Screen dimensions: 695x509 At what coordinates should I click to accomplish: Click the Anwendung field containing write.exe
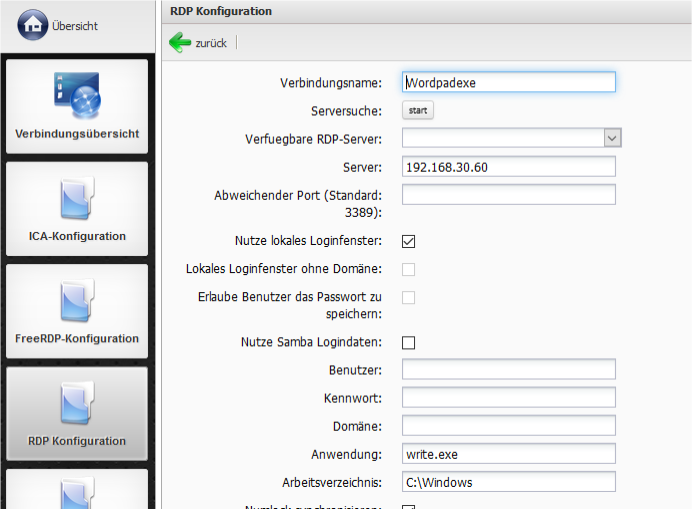[508, 454]
